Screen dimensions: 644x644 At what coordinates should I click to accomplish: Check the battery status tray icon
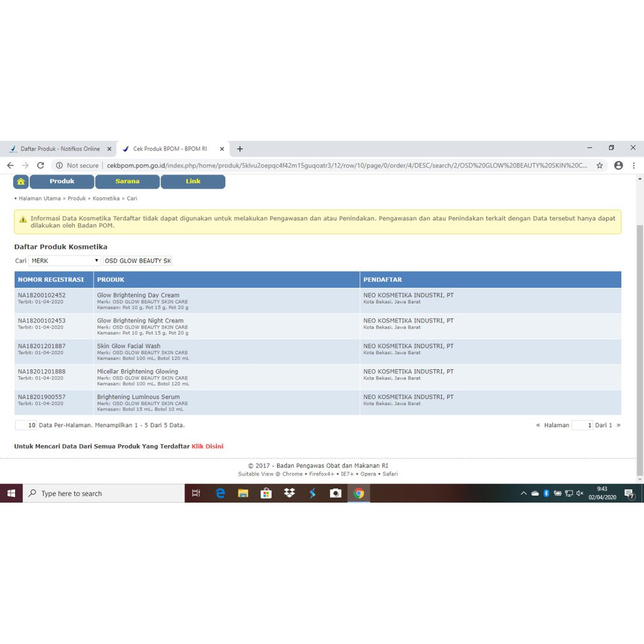pyautogui.click(x=557, y=493)
